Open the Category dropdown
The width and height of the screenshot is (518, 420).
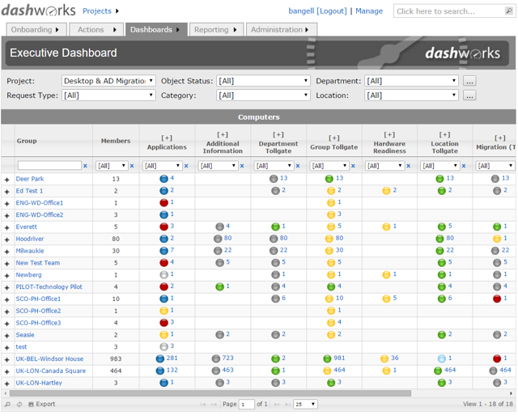pos(263,95)
